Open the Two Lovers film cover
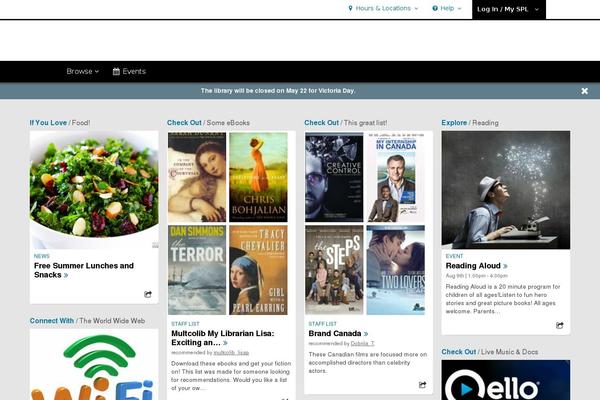Screen dimensions: 600x400 (396, 270)
